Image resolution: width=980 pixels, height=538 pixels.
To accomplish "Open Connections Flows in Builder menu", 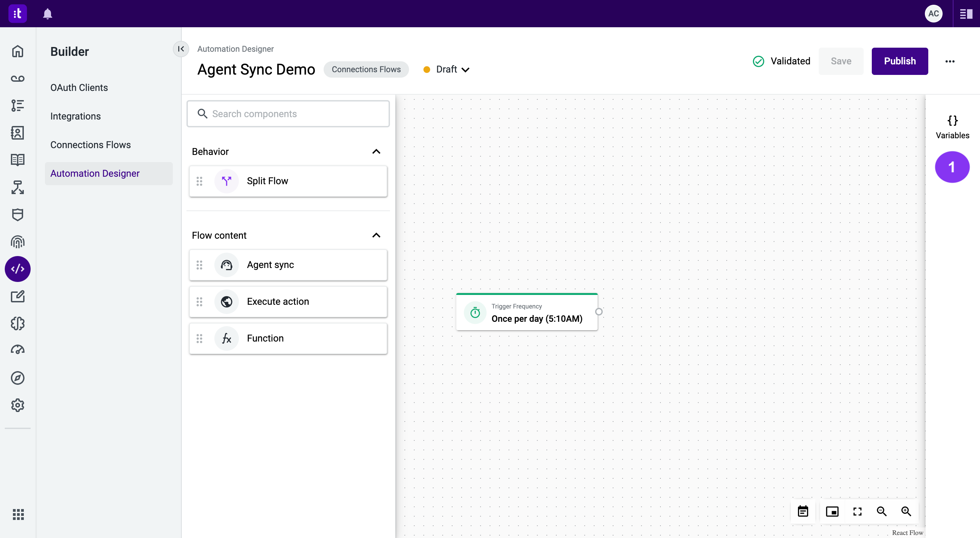I will (91, 145).
